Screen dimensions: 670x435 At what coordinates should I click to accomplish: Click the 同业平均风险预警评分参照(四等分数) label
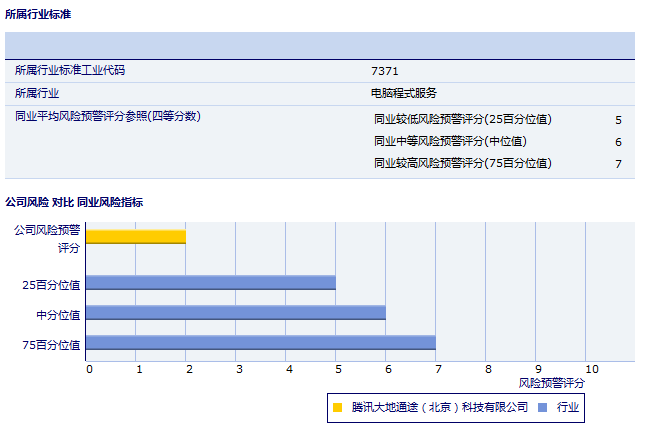108,117
